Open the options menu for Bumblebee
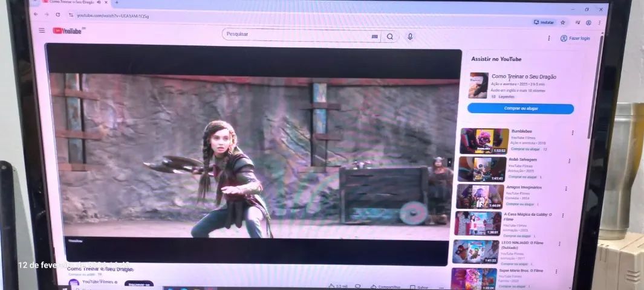Viewport: 644px width, 290px height. coord(573,133)
